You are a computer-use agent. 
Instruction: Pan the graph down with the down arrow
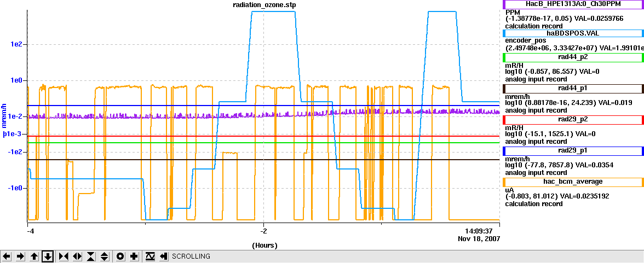[48, 256]
